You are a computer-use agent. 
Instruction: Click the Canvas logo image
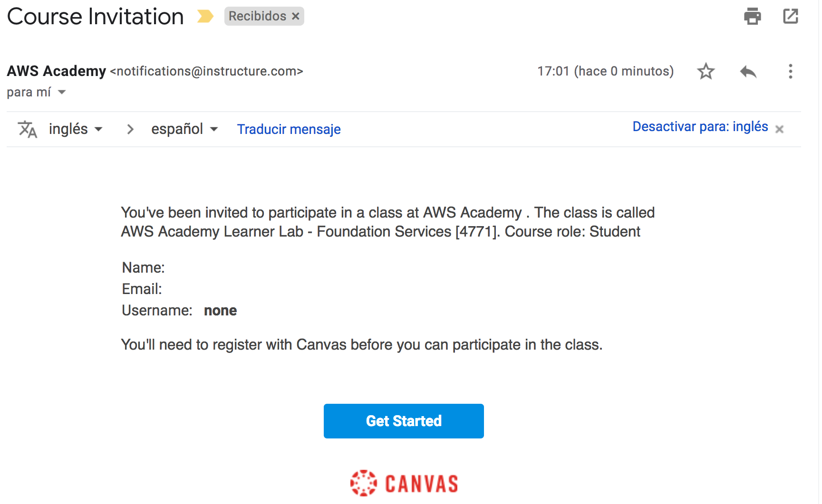[404, 484]
